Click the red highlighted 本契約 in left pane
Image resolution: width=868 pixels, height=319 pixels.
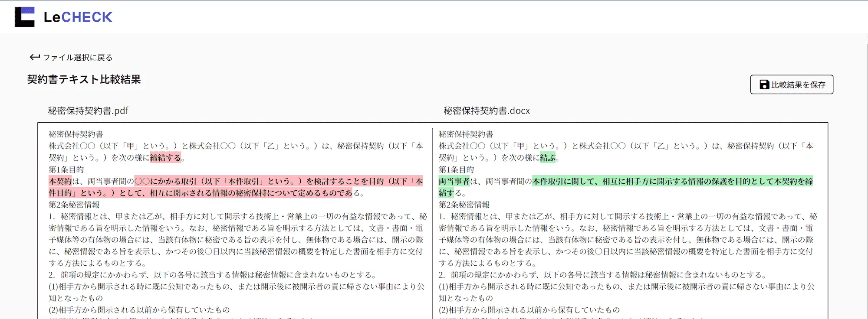[x=60, y=181]
